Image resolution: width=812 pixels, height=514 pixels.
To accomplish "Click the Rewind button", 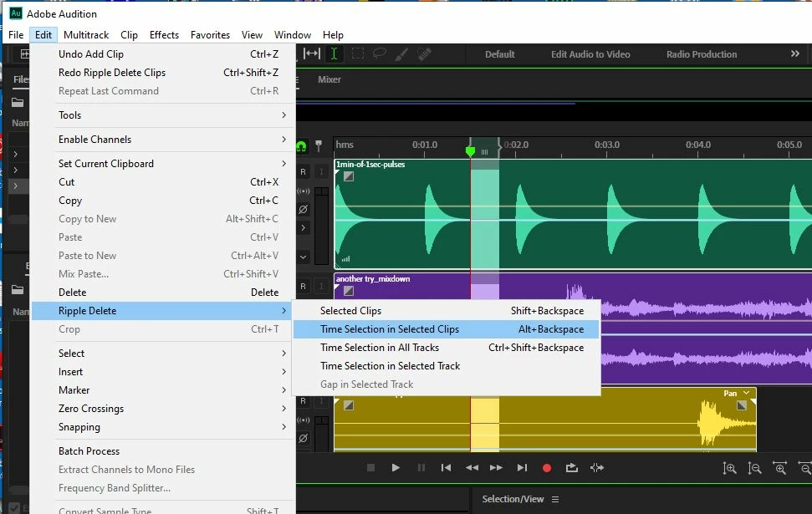I will [x=472, y=468].
